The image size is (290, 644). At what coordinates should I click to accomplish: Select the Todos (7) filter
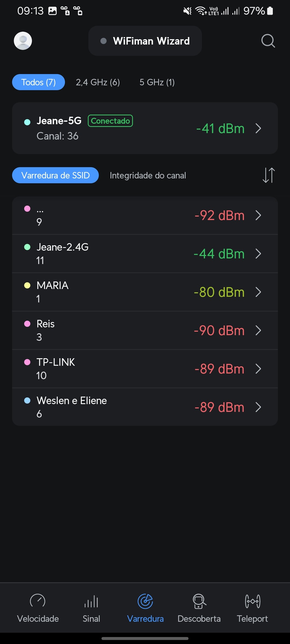(x=38, y=82)
